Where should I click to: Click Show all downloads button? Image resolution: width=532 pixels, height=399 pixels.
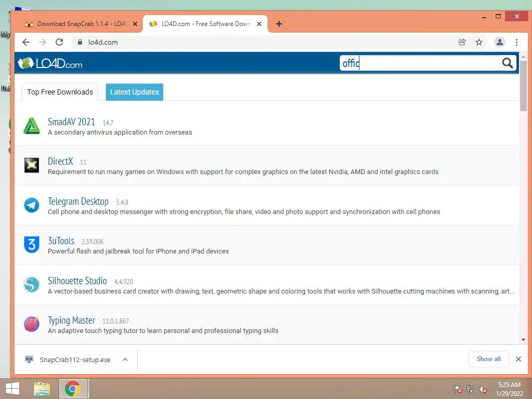[x=488, y=359]
